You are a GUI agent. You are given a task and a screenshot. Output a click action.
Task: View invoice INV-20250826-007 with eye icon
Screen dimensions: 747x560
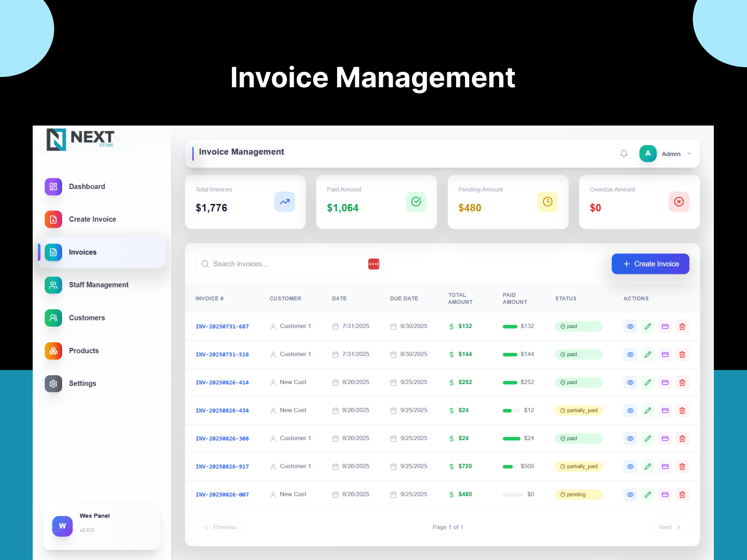(630, 495)
